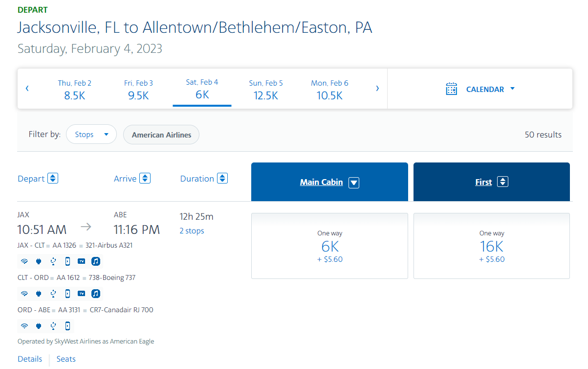588x369 pixels.
Task: Open the Stops filter dropdown
Action: tap(91, 135)
